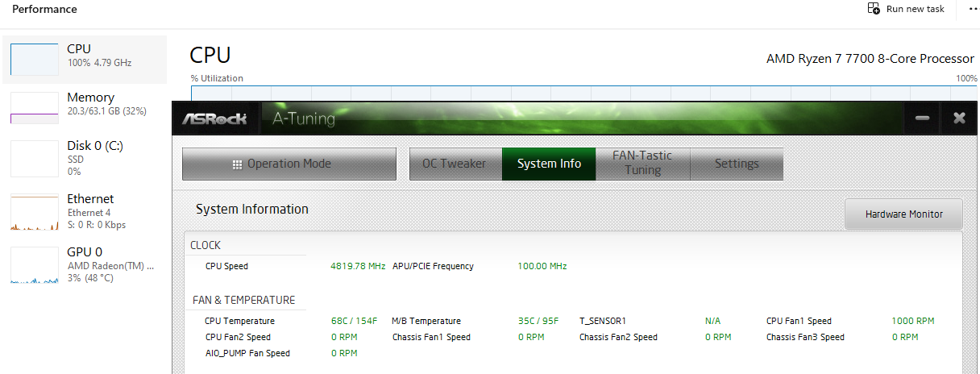Image resolution: width=980 pixels, height=374 pixels.
Task: Click the AIO_PUMP Fan Speed label
Action: click(247, 353)
